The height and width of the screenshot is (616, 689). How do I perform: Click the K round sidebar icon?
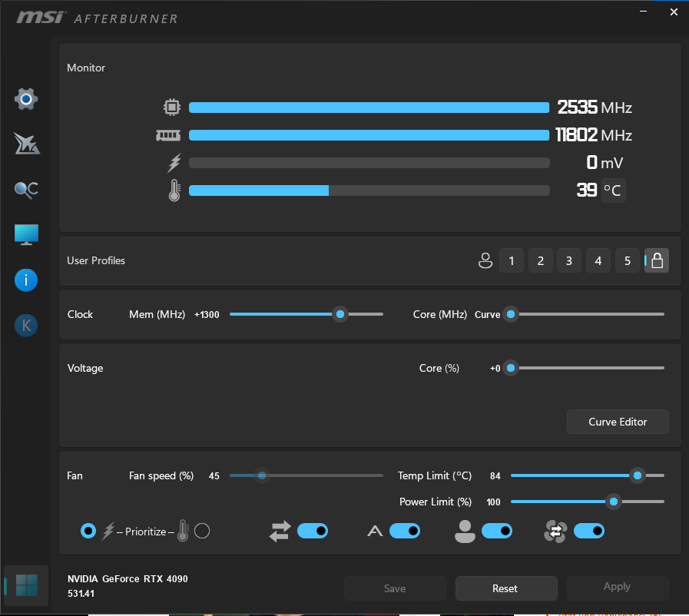26,326
